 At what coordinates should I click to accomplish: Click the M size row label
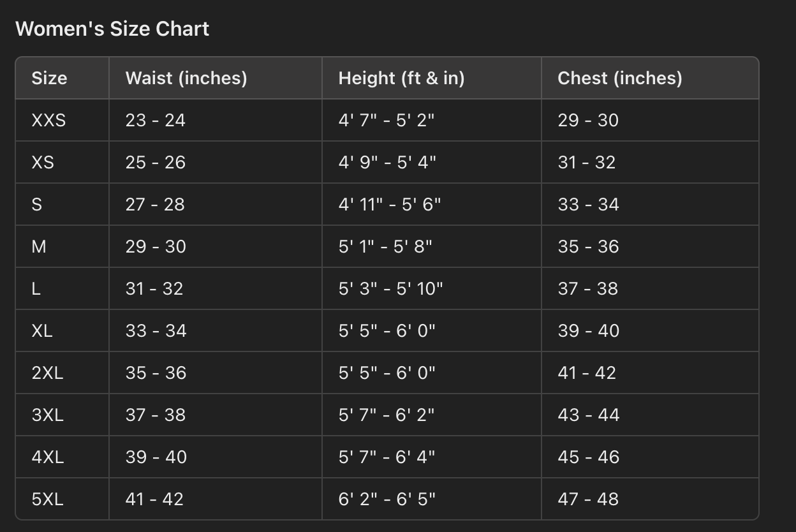(39, 247)
